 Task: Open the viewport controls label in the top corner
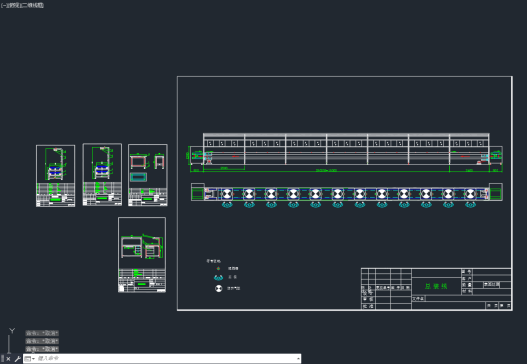click(x=22, y=5)
